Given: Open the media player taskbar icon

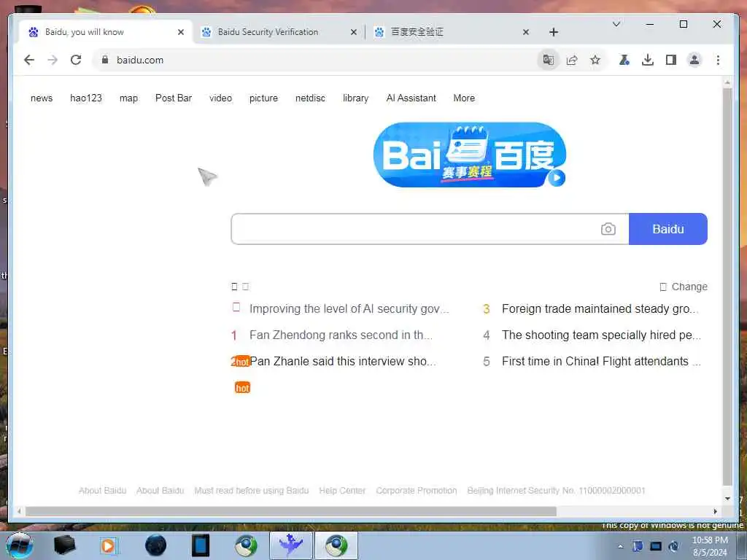Looking at the screenshot, I should tap(108, 545).
